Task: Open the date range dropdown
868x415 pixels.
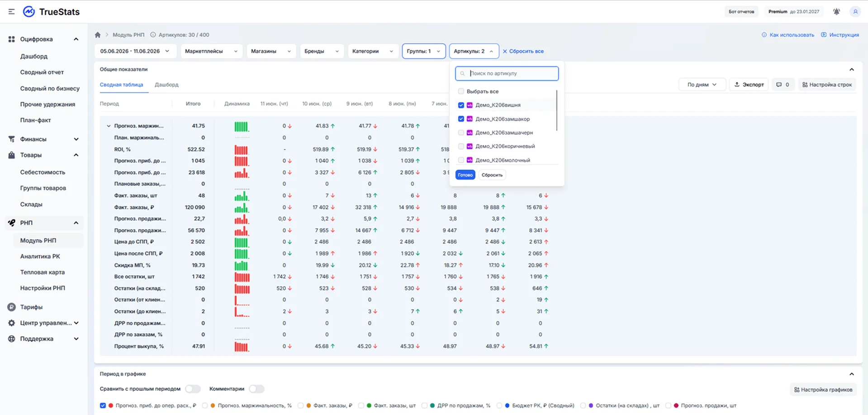Action: (135, 51)
